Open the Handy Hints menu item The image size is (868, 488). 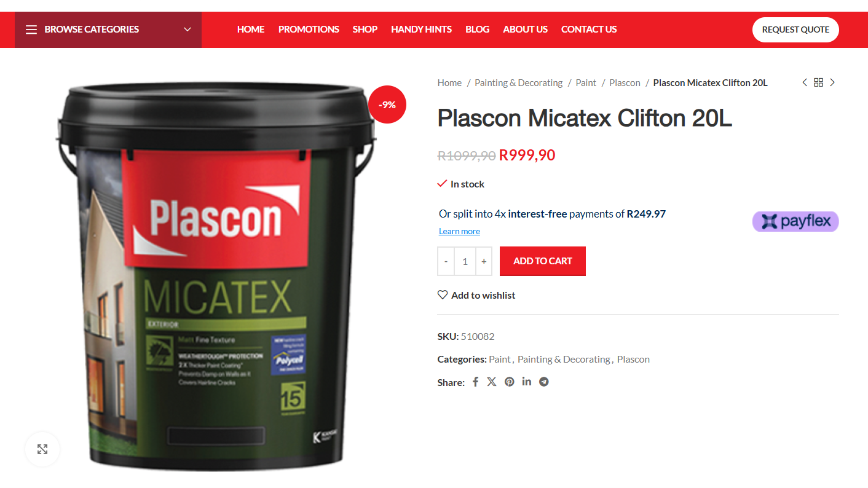click(x=421, y=30)
